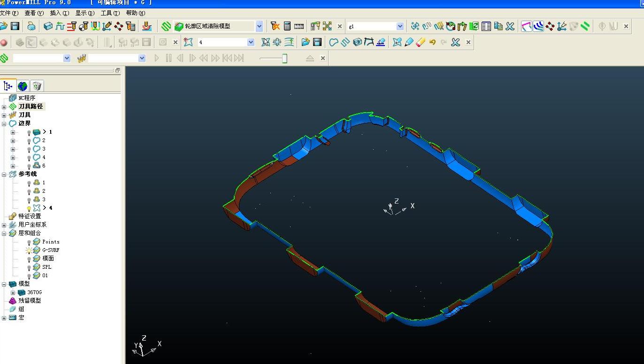Click the open pattern folder icon

(306, 42)
